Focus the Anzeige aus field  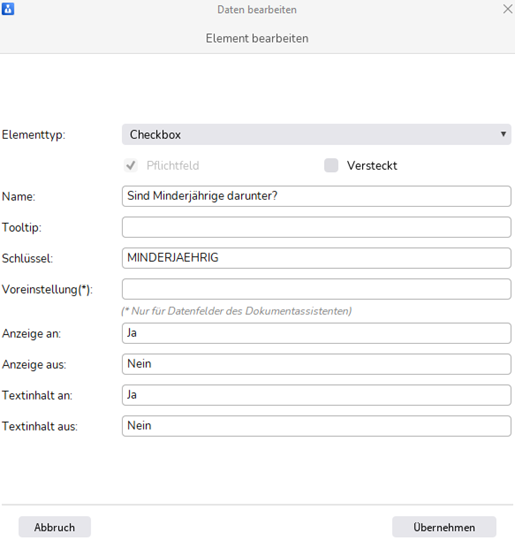[316, 364]
